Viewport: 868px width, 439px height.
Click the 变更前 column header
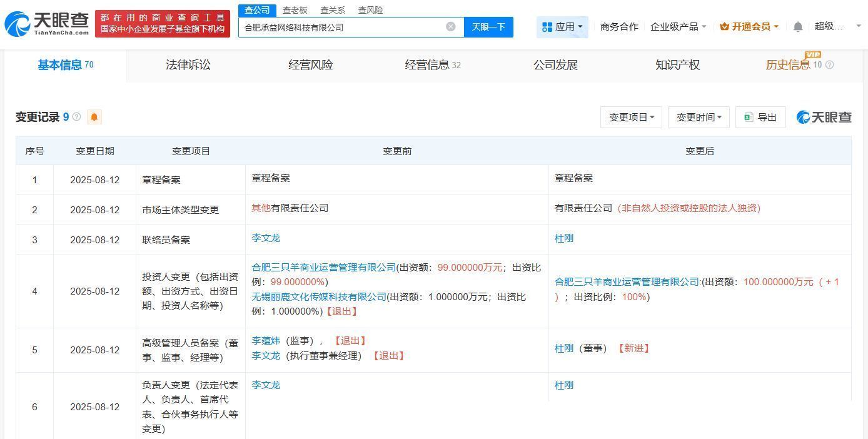point(397,151)
